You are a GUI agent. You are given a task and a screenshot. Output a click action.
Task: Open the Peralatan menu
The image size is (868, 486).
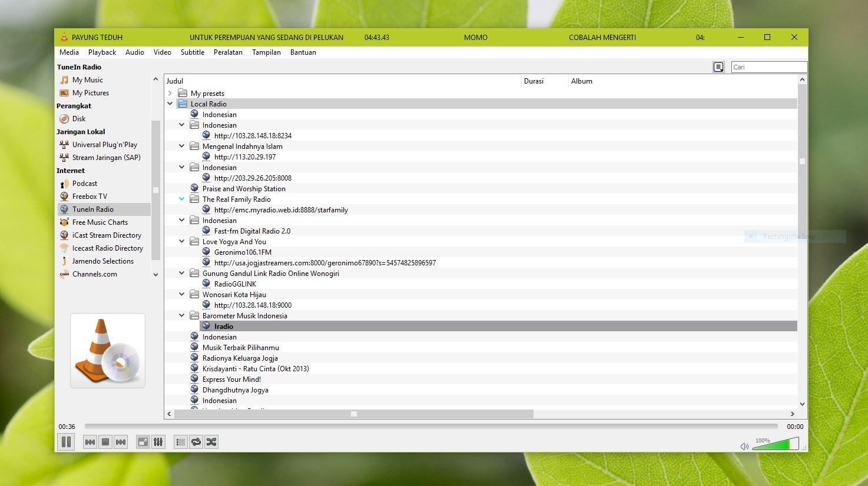228,52
